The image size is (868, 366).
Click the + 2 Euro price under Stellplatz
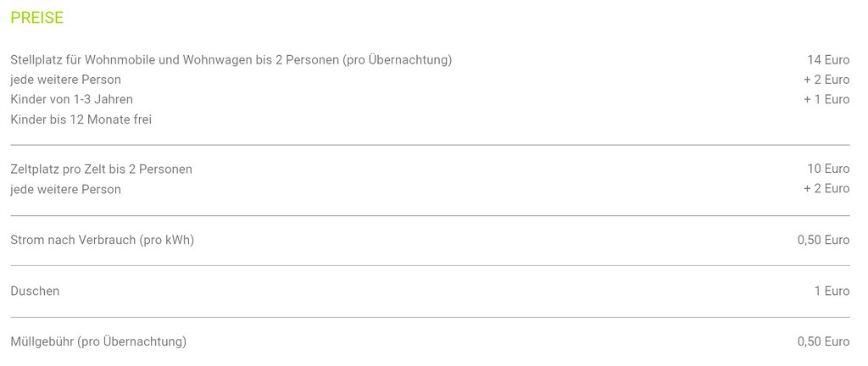pyautogui.click(x=826, y=80)
